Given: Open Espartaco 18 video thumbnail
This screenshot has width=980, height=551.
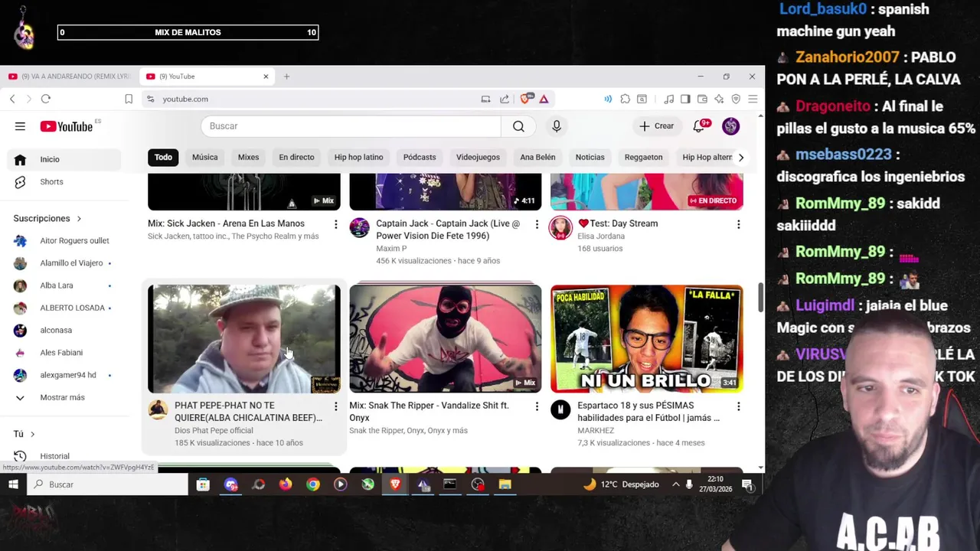Looking at the screenshot, I should [x=647, y=339].
